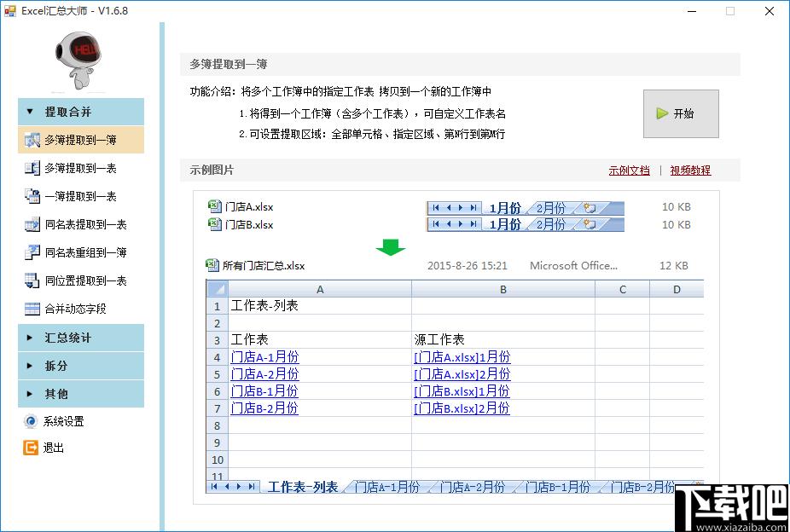Screen dimensions: 790x532
Task: Click the app icon in title bar
Action: coord(9,10)
